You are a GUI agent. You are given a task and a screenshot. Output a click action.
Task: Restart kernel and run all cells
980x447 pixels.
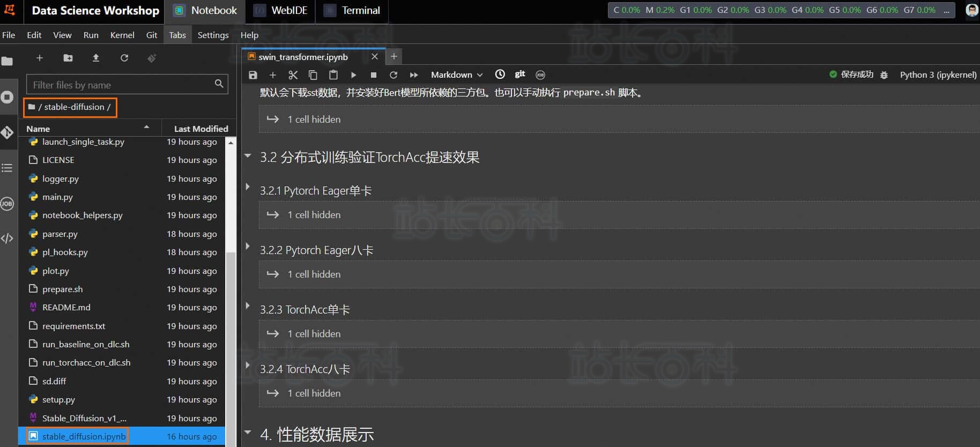point(414,75)
